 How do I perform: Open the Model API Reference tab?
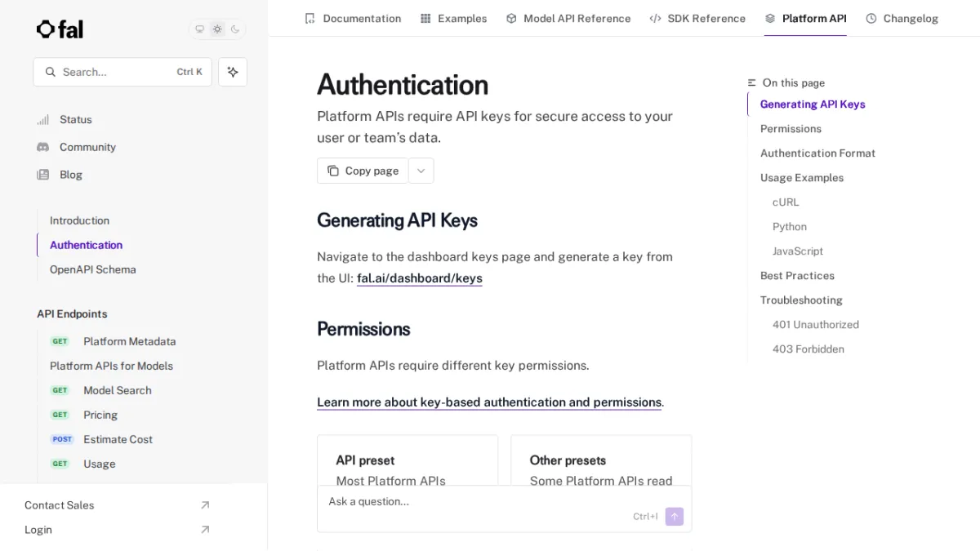[568, 18]
